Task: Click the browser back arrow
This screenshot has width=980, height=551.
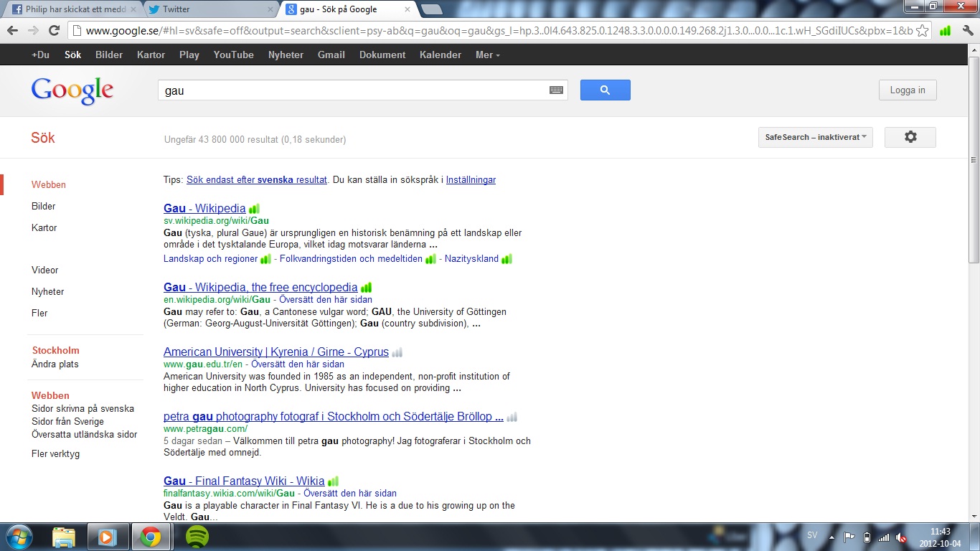Action: point(13,31)
